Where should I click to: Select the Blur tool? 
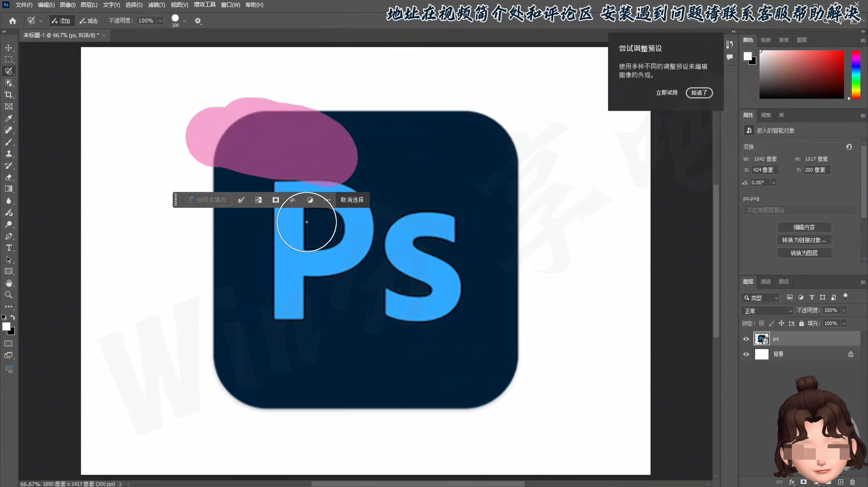(8, 201)
